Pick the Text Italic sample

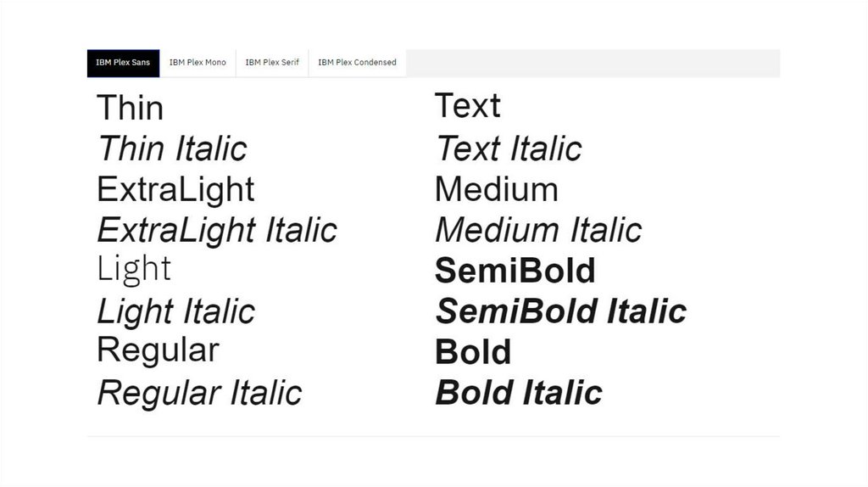[x=509, y=149]
